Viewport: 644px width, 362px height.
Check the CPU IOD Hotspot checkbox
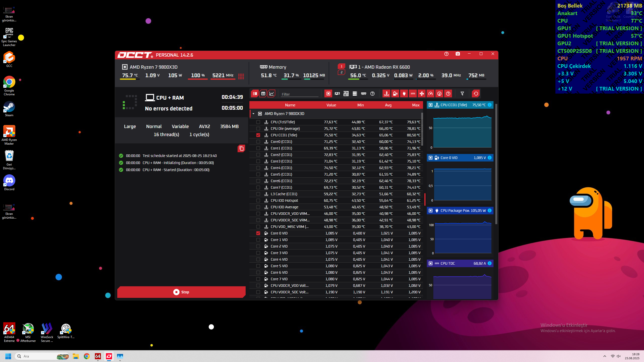point(258,200)
